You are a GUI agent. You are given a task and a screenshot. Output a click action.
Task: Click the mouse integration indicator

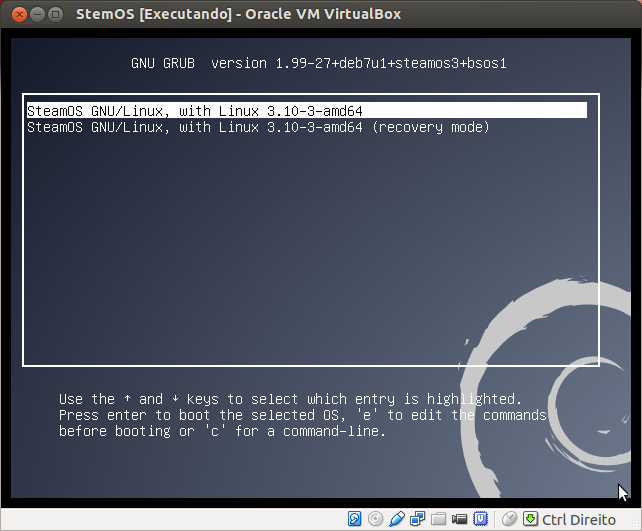[x=509, y=519]
